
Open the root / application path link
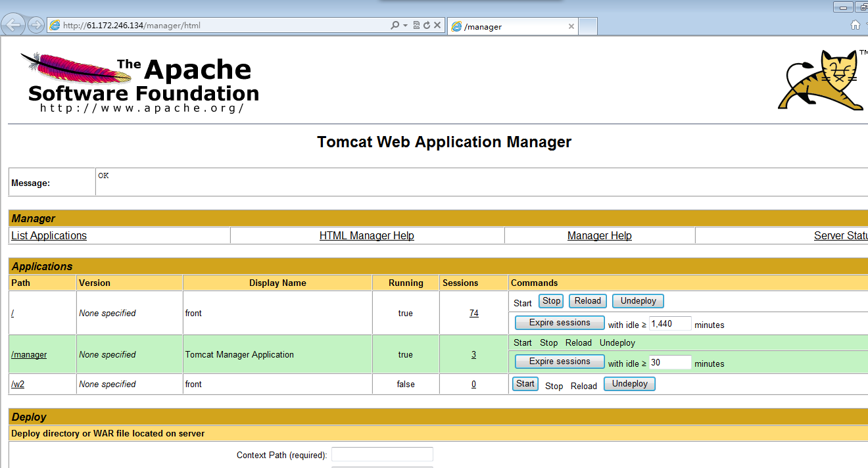[x=12, y=314]
